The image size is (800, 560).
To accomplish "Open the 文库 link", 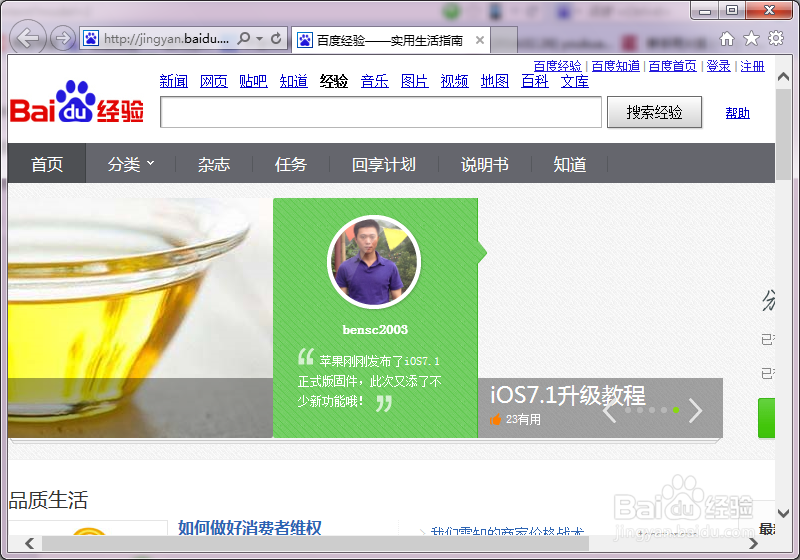I will tap(574, 81).
